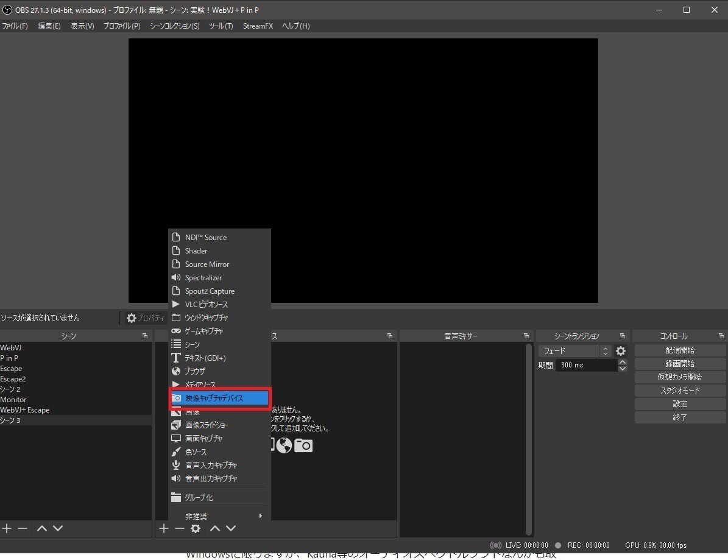Choose VLCビデオソース entry
The width and height of the screenshot is (728, 560).
[219, 305]
